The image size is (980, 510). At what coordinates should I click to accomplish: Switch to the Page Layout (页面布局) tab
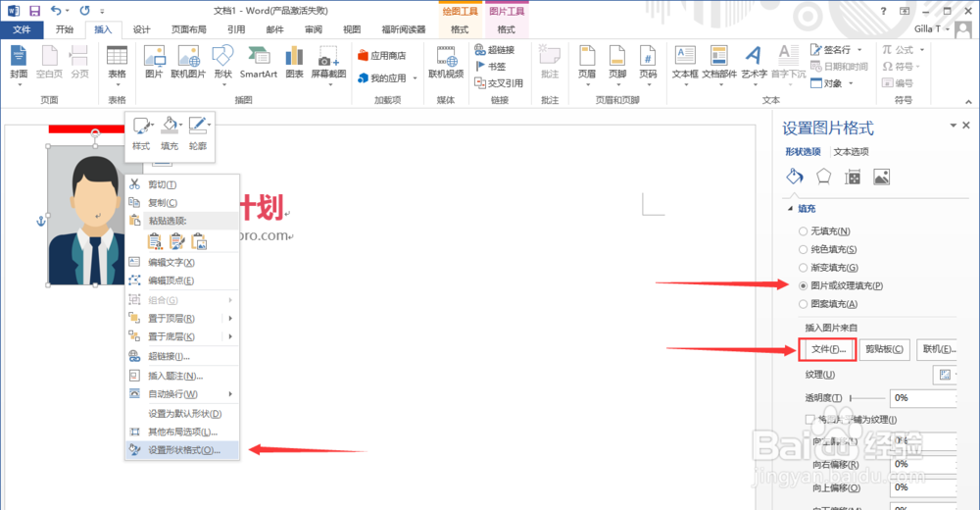(x=189, y=29)
